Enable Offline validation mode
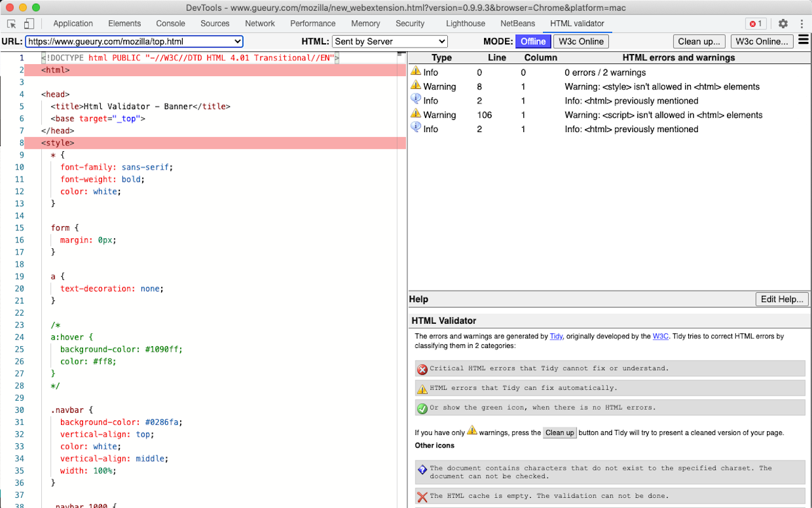The height and width of the screenshot is (508, 812). tap(533, 41)
